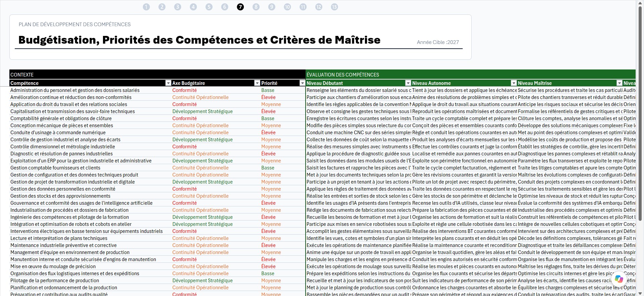Image resolution: width=644 pixels, height=296 pixels.
Task: Select Conduite d'usinage à commande numérique cell
Action: click(x=90, y=132)
